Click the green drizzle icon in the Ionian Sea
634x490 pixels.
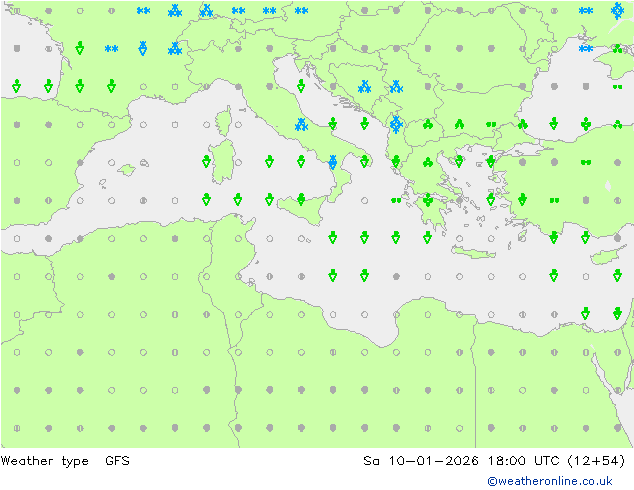coord(396,199)
